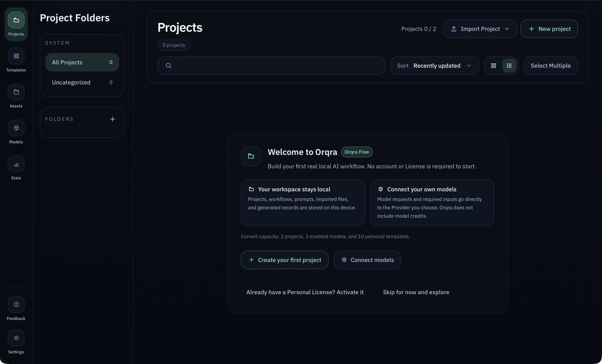Focus the project search field
Viewport: 602px width, 364px height.
[x=271, y=66]
